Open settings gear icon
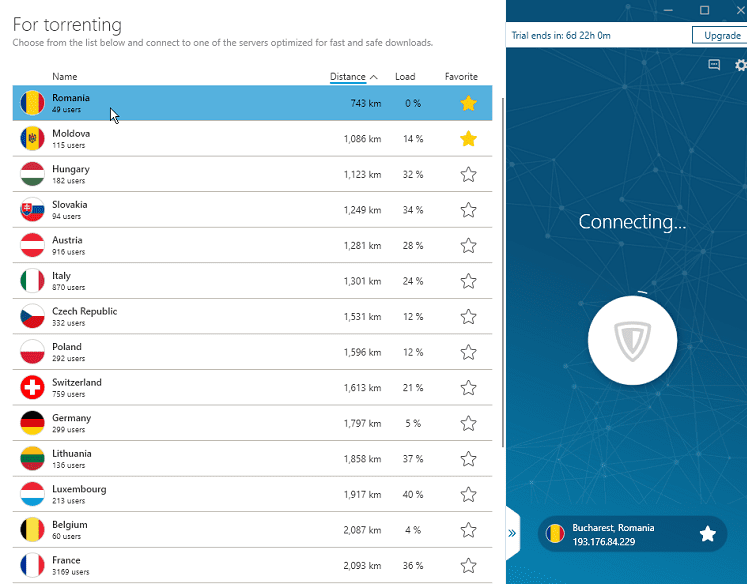This screenshot has height=584, width=747. point(741,65)
